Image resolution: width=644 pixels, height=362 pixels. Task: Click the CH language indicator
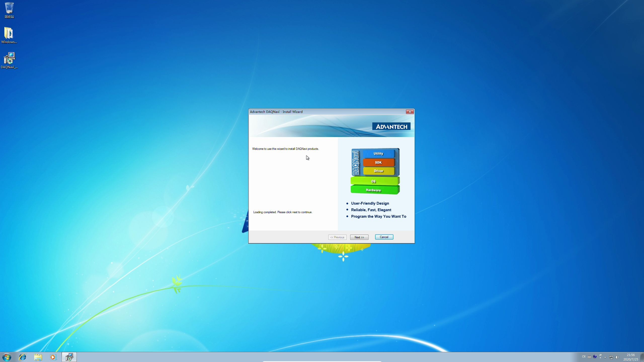[584, 357]
